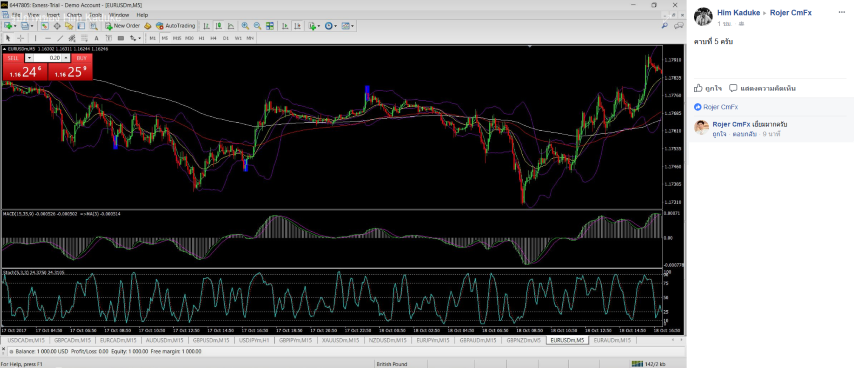Screen dimensions: 854x368
Task: Open the New Chart toolbar icon
Action: (x=8, y=26)
